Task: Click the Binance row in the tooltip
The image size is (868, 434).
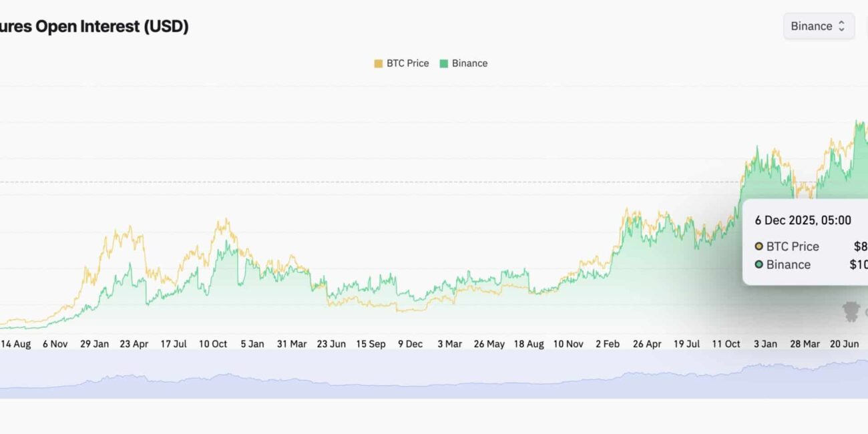Action: click(788, 264)
